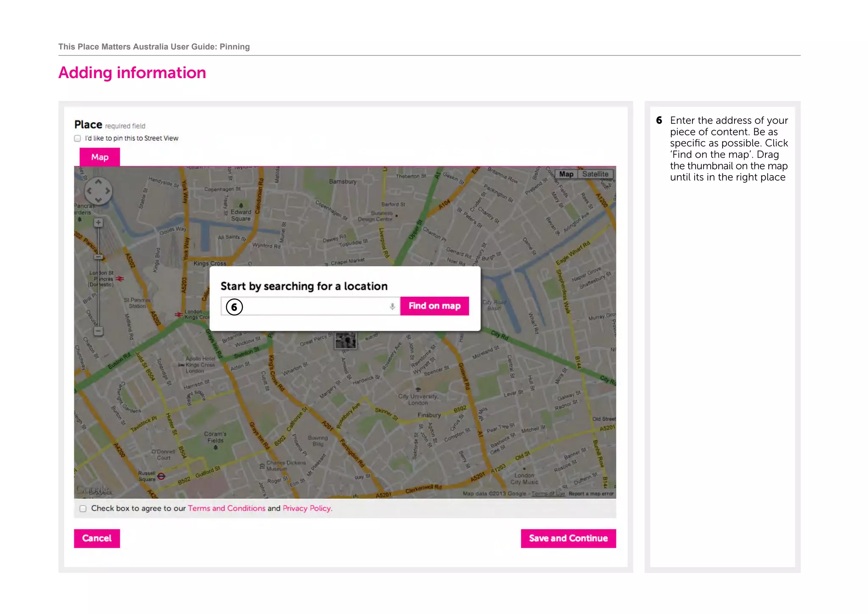Pan the map up with the arrow control

click(x=98, y=182)
